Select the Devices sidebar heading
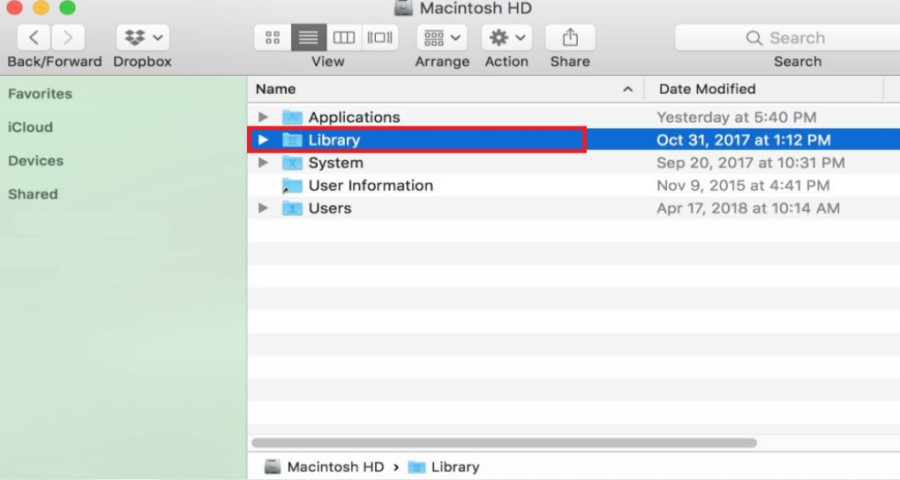The image size is (900, 480). (x=36, y=160)
